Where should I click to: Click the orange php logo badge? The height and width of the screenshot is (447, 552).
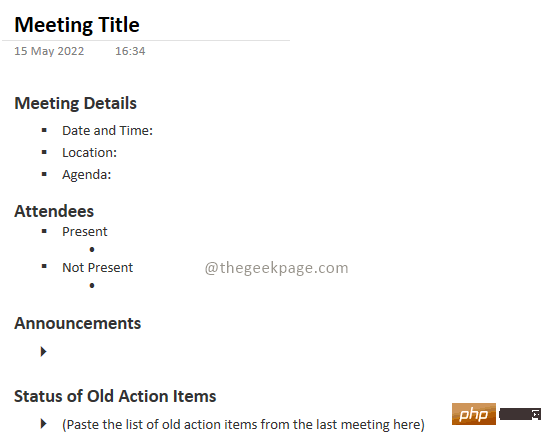(x=473, y=414)
